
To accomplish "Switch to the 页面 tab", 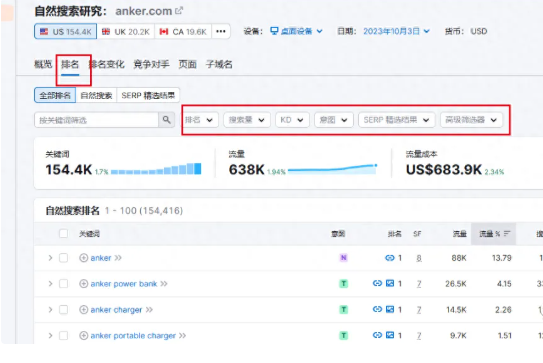I will point(187,64).
